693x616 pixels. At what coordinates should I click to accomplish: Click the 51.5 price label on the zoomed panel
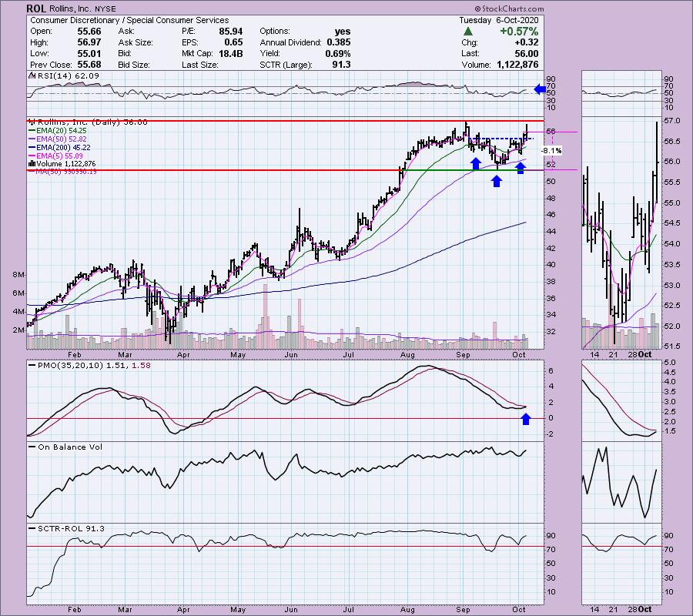[x=672, y=346]
